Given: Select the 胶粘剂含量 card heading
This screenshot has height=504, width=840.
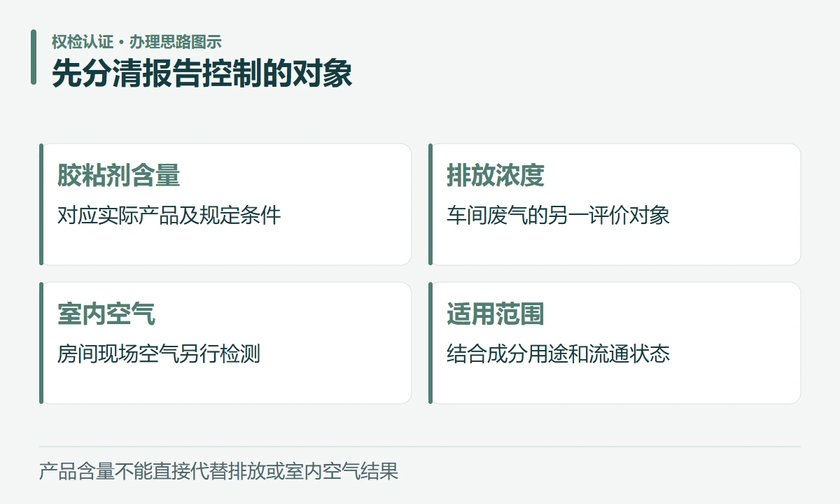Looking at the screenshot, I should (118, 175).
